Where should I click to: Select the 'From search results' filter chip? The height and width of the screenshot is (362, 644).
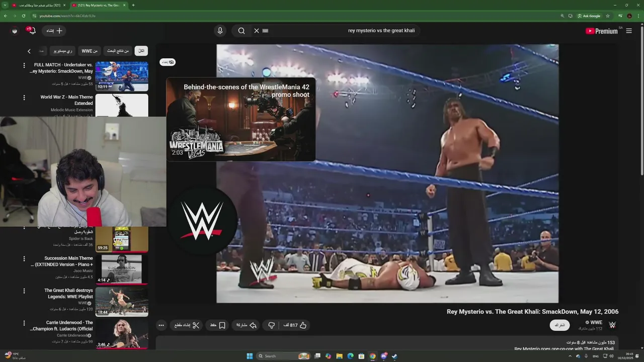[118, 51]
